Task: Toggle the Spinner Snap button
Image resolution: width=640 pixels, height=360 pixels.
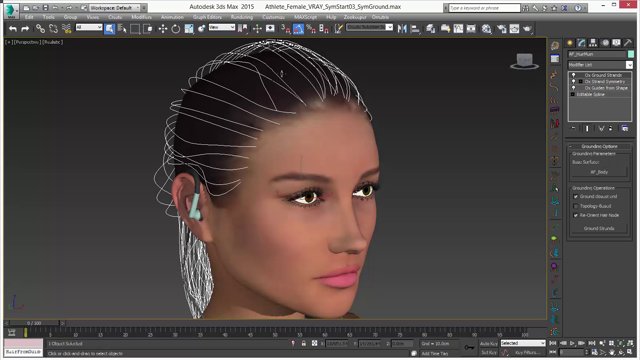Action: [x=324, y=29]
